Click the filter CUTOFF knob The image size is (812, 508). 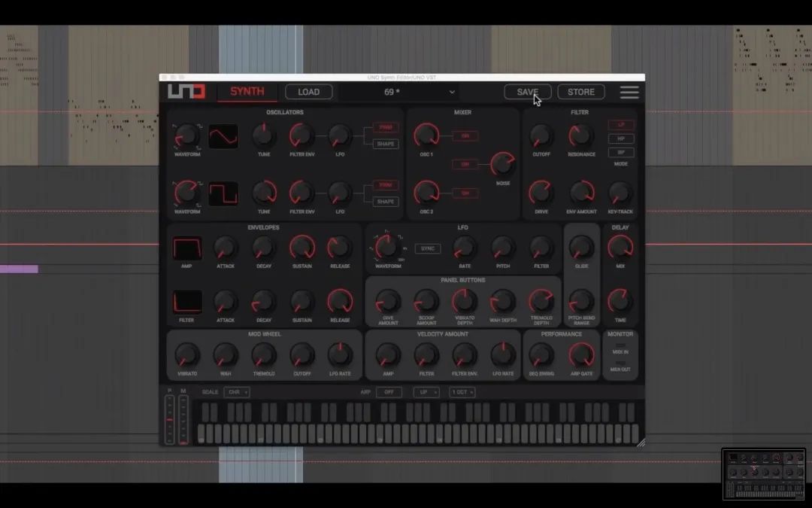tap(541, 135)
